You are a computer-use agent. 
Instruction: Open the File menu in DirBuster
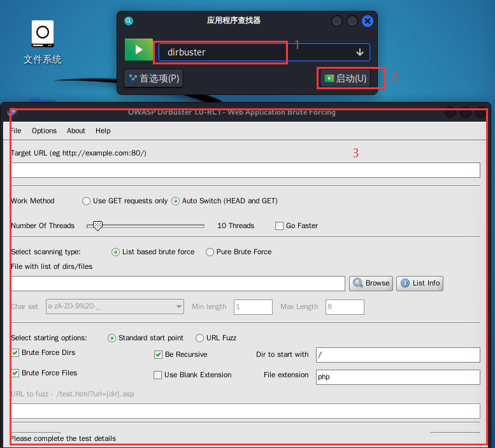[x=15, y=131]
